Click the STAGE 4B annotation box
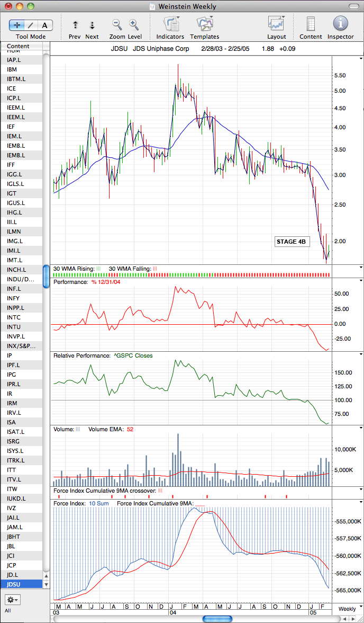The width and height of the screenshot is (364, 623). (292, 242)
